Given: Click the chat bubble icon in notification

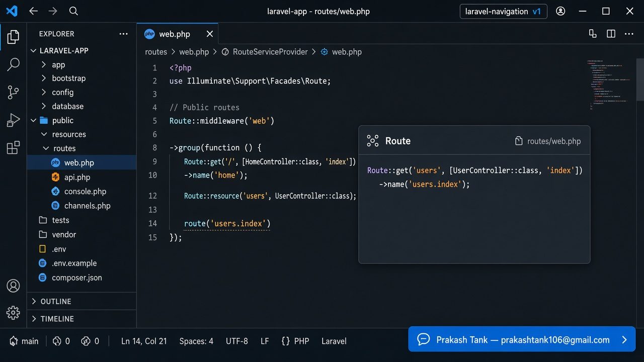Looking at the screenshot, I should (424, 339).
